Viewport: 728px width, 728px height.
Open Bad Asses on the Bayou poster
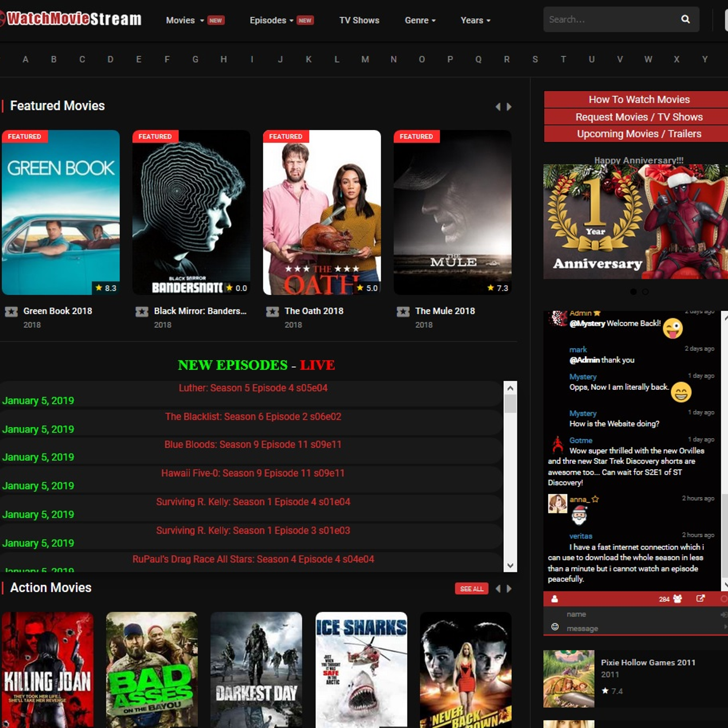pos(152,670)
